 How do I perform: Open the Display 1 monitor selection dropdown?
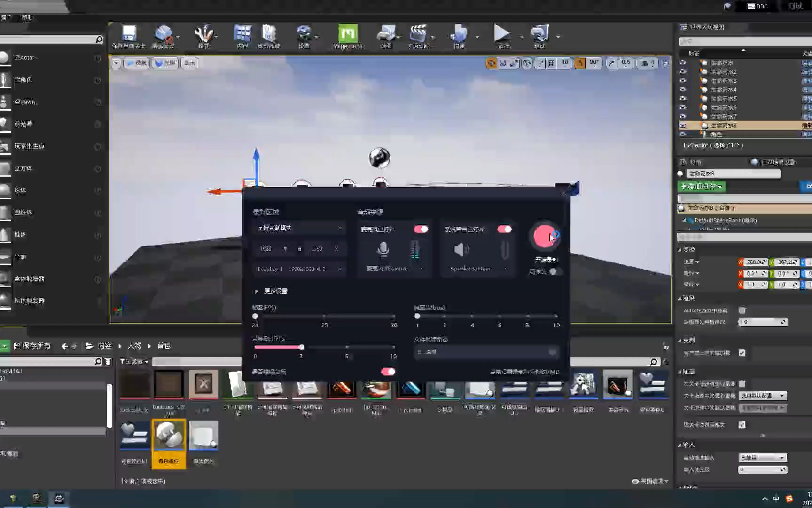tap(299, 269)
